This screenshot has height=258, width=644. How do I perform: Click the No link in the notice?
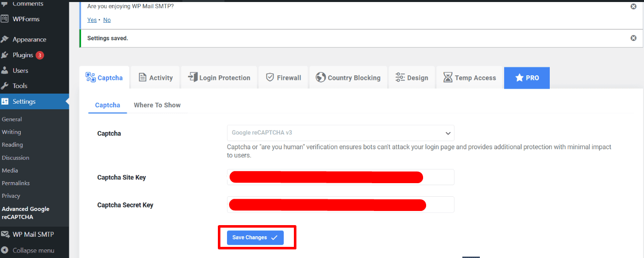point(107,20)
